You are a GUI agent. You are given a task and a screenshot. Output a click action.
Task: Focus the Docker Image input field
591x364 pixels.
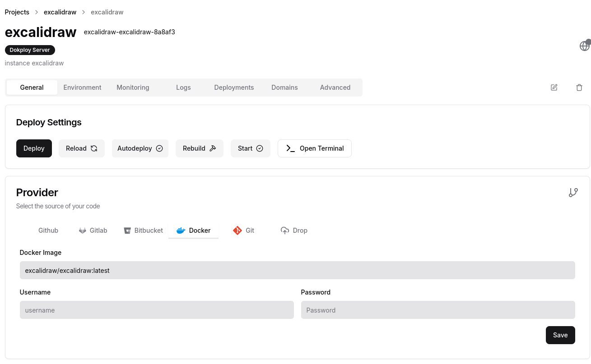[x=297, y=271]
